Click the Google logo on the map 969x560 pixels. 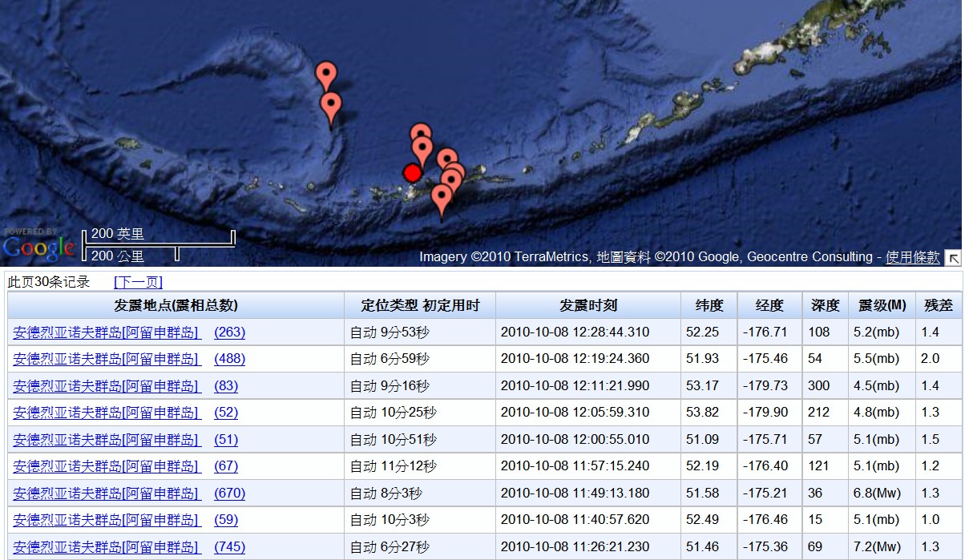coord(38,246)
